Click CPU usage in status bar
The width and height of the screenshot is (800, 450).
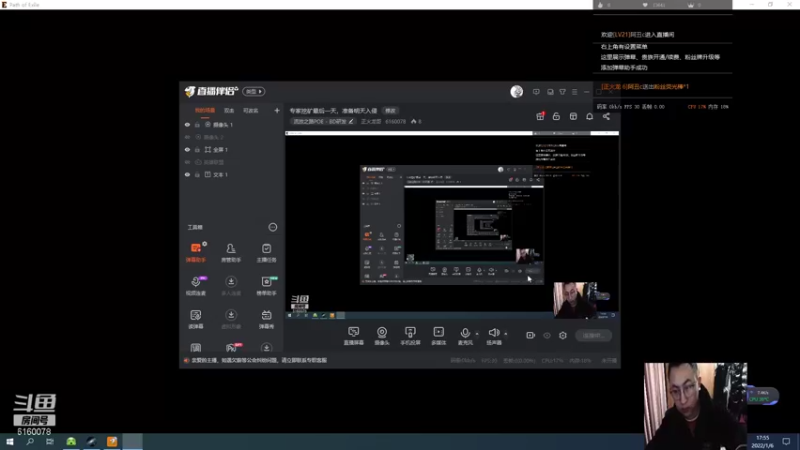(x=553, y=360)
